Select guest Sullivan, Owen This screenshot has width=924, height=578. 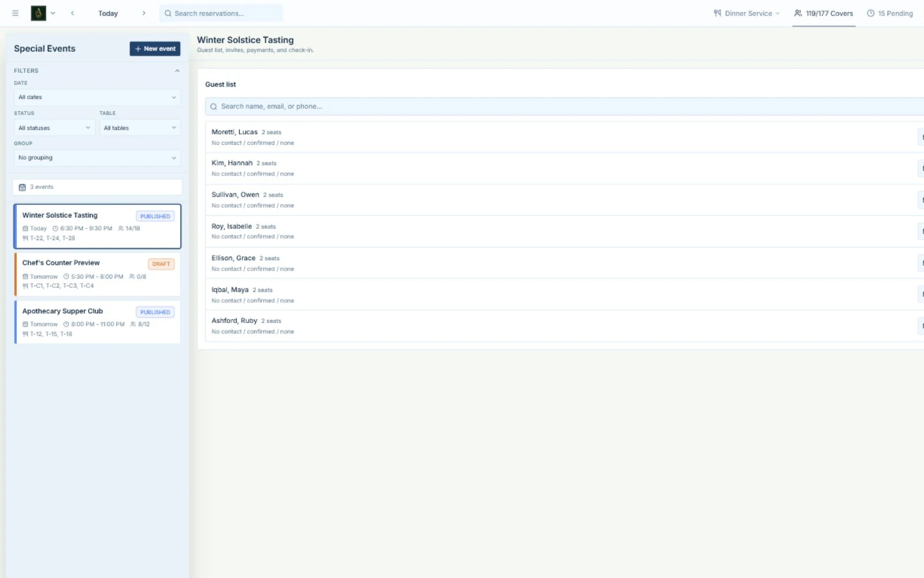click(564, 200)
